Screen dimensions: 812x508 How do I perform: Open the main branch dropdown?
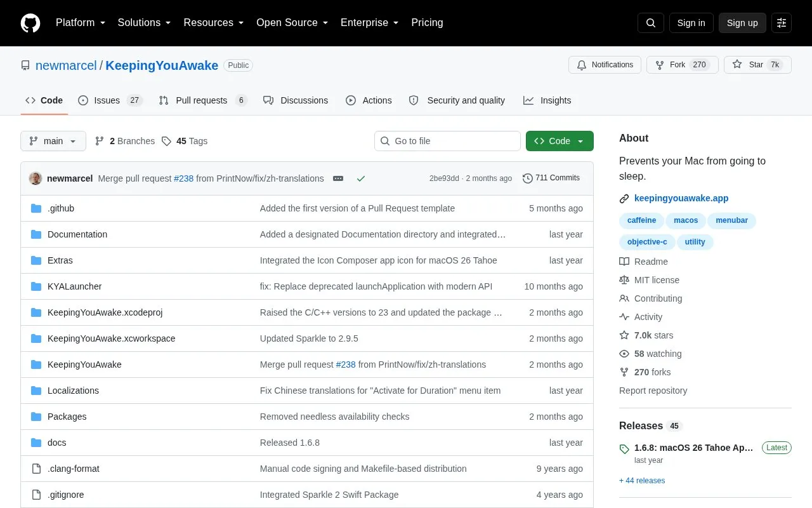click(x=53, y=141)
